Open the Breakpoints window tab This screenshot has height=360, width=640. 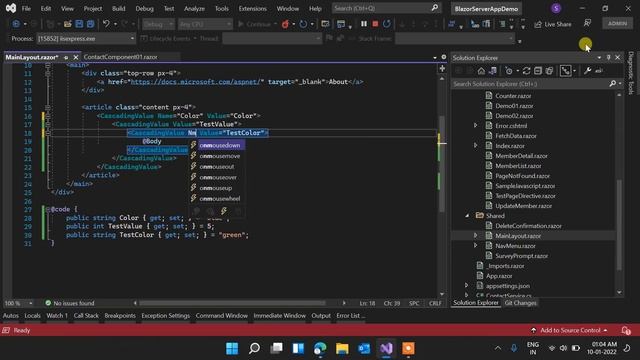pyautogui.click(x=120, y=316)
